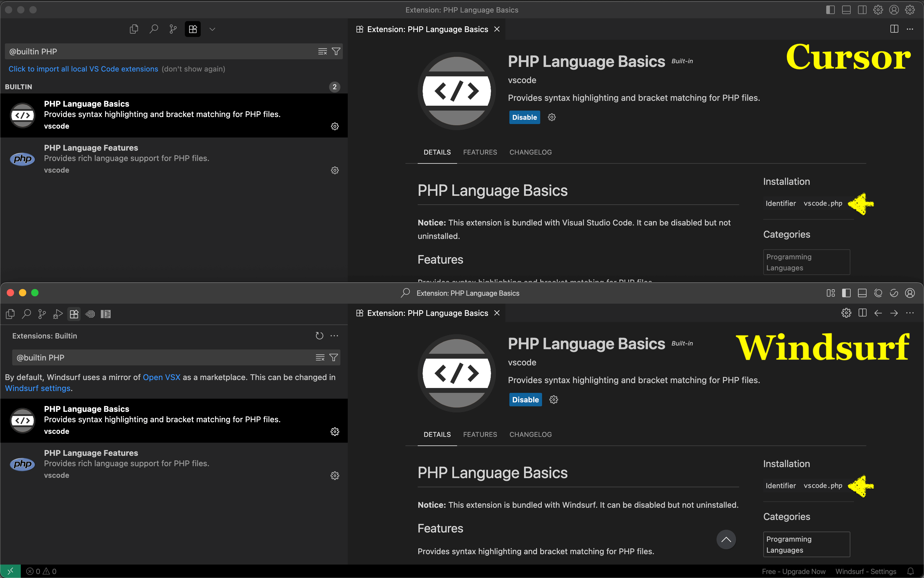Viewport: 924px width, 578px height.
Task: Open gear for PHP Language Features in Cursor list
Action: tap(335, 170)
